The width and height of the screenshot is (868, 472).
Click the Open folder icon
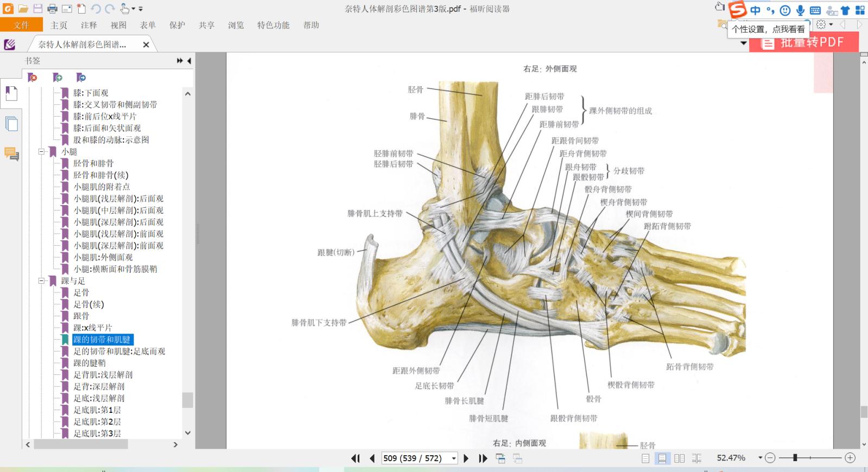pyautogui.click(x=23, y=9)
